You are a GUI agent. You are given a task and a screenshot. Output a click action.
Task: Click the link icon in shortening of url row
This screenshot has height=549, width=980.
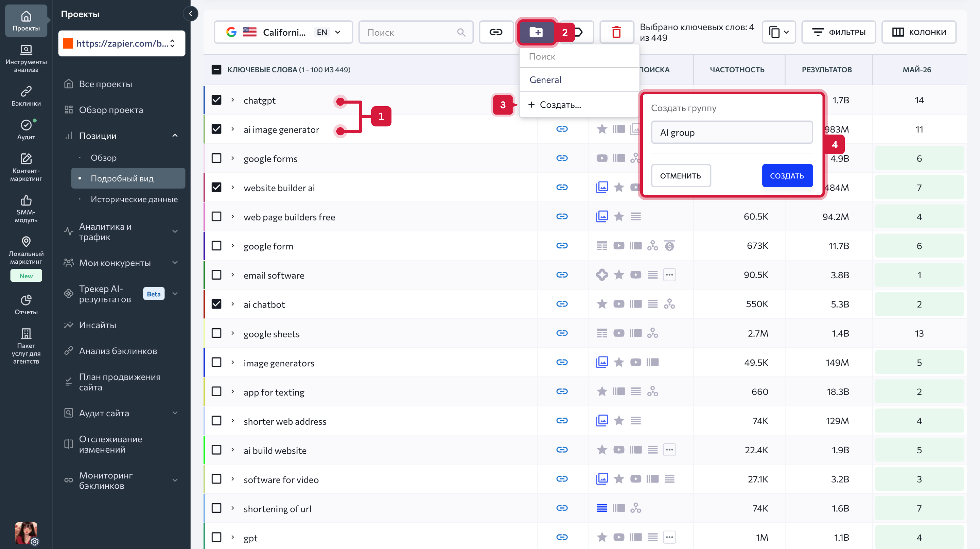[562, 508]
